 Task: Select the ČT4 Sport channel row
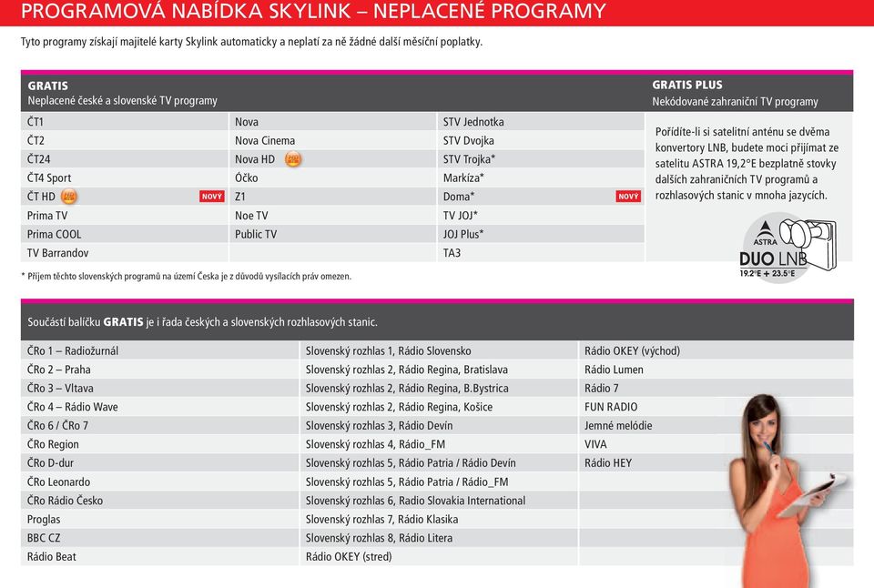[125, 177]
